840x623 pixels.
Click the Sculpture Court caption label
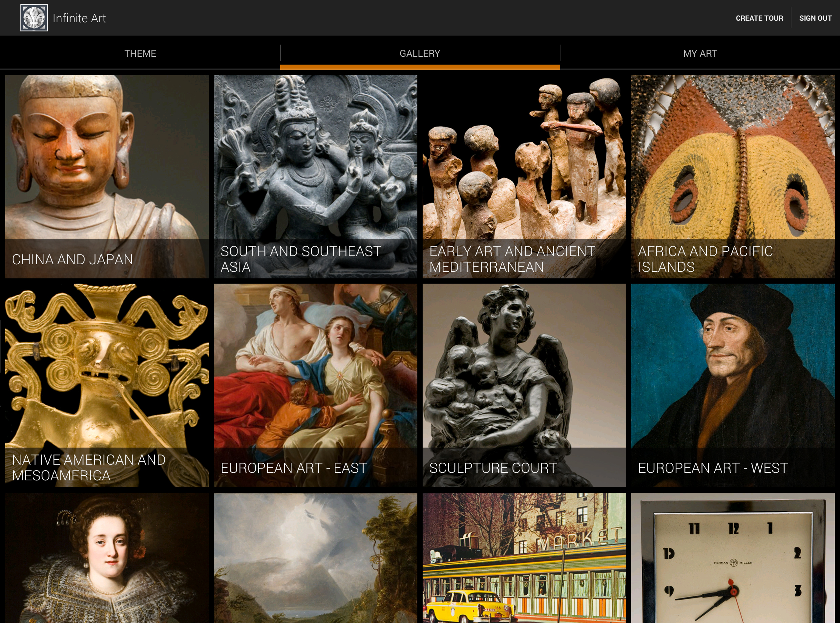pos(493,468)
